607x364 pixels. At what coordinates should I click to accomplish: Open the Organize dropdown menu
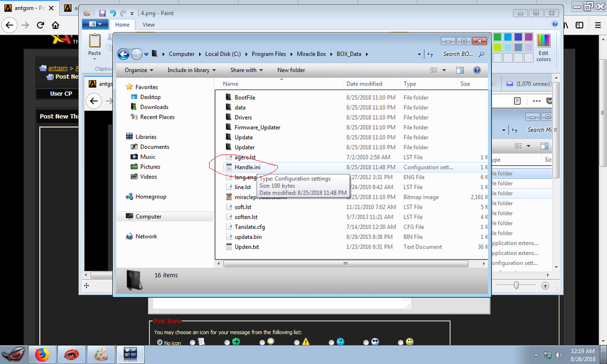139,70
